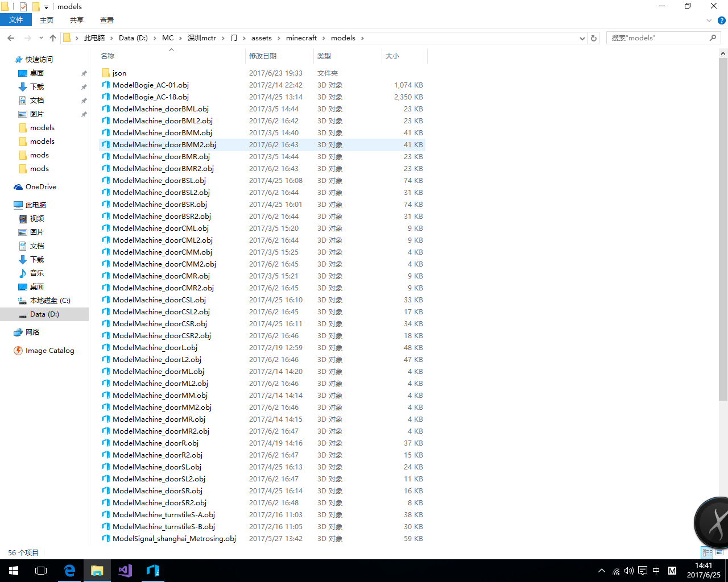Switch to details view in the status bar
This screenshot has width=728, height=582.
(708, 552)
